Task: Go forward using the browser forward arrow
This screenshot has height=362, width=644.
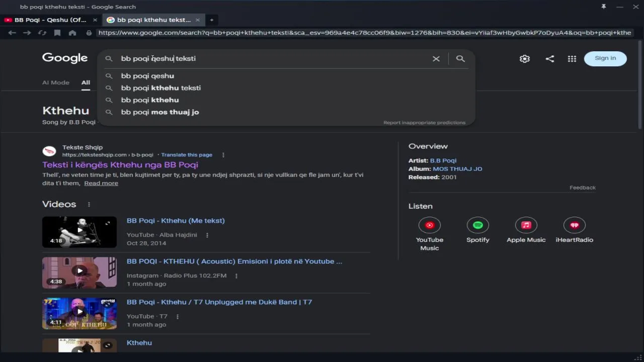Action: click(27, 33)
